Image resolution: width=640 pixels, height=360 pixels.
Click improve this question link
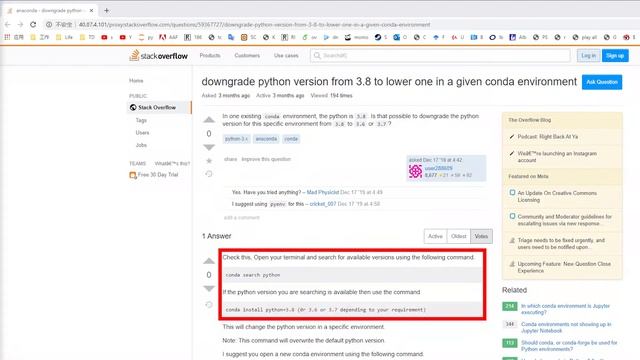[266, 159]
